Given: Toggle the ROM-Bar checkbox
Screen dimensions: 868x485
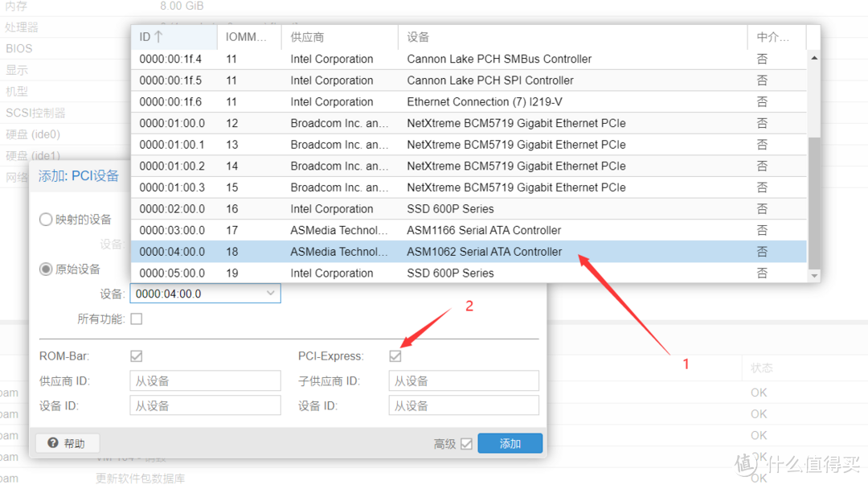Looking at the screenshot, I should (137, 356).
